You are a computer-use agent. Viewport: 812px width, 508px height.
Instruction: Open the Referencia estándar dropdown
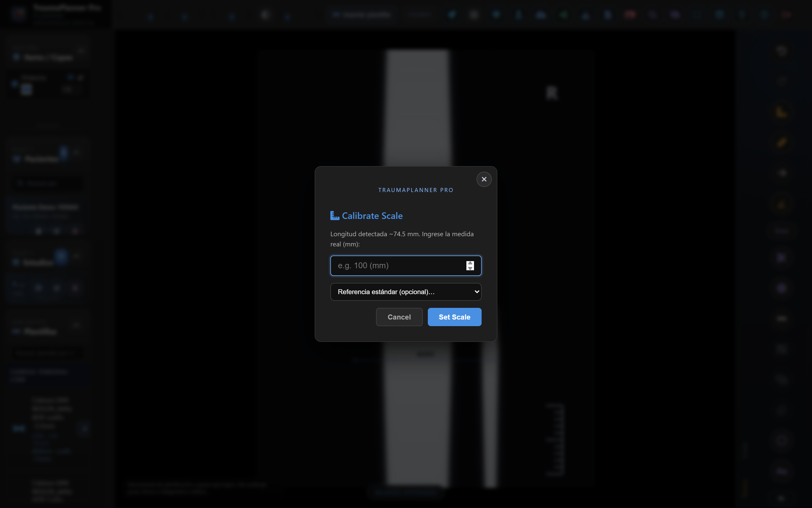406,292
